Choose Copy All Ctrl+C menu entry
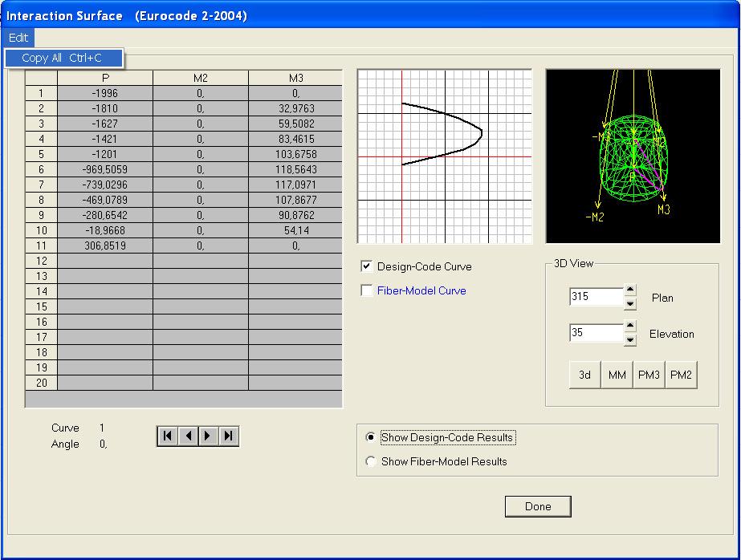 (63, 58)
